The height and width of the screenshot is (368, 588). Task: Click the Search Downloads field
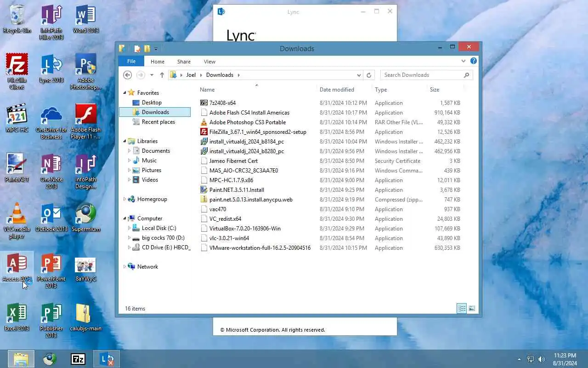[426, 75]
